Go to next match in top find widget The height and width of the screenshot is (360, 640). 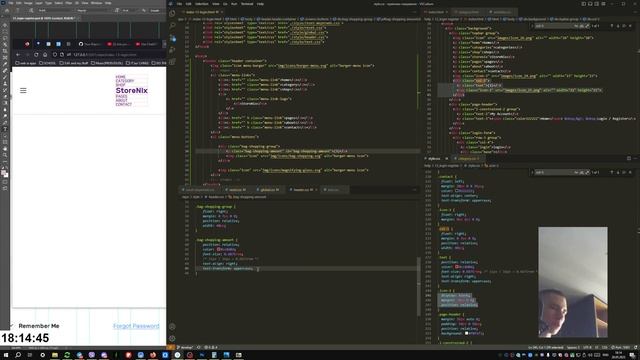(x=618, y=26)
